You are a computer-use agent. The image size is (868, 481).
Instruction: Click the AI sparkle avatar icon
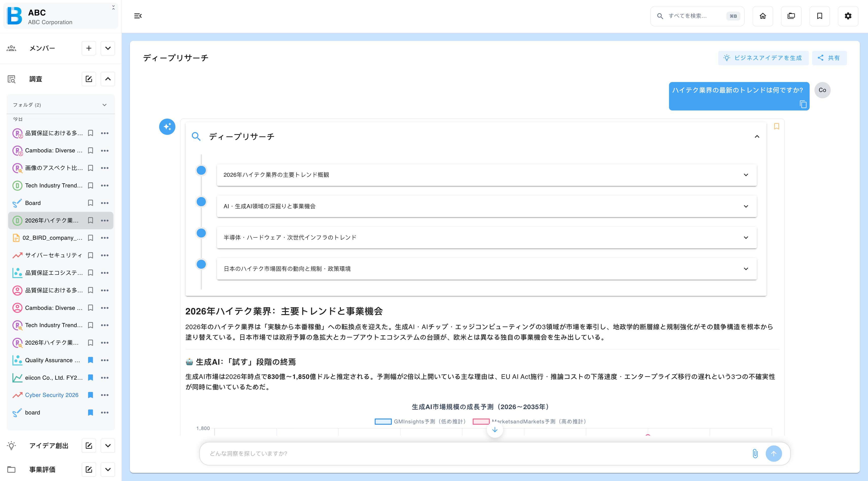(x=167, y=127)
